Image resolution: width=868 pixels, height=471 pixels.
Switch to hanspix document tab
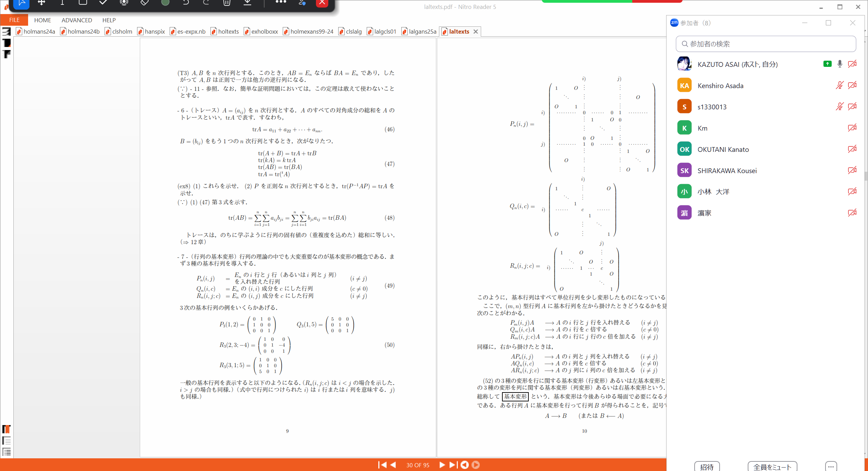pyautogui.click(x=151, y=32)
